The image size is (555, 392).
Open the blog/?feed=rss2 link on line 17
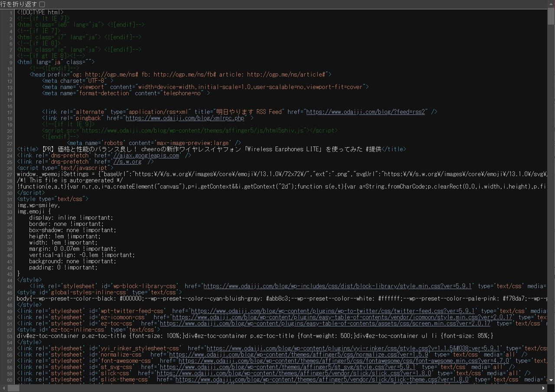(366, 112)
